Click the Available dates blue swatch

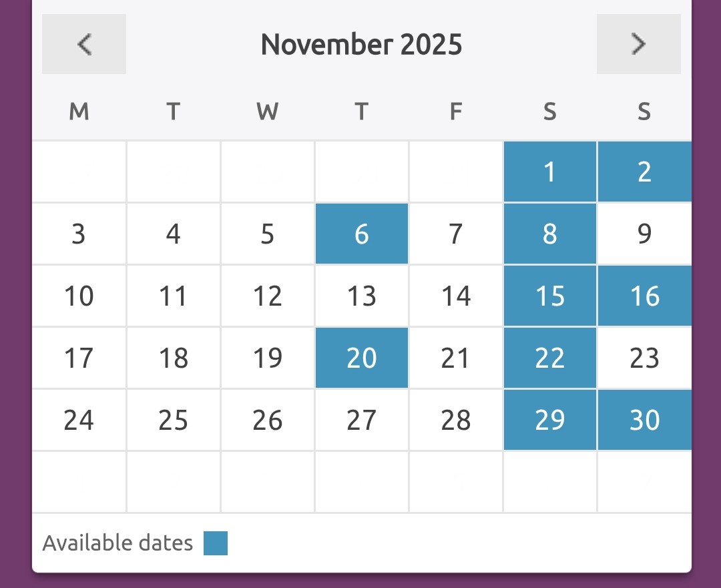(x=216, y=543)
